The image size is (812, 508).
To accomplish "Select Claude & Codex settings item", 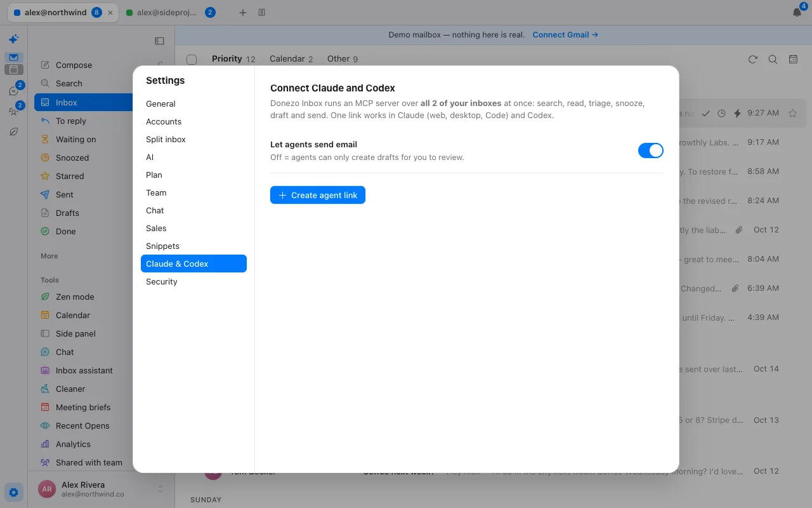I will pos(193,264).
